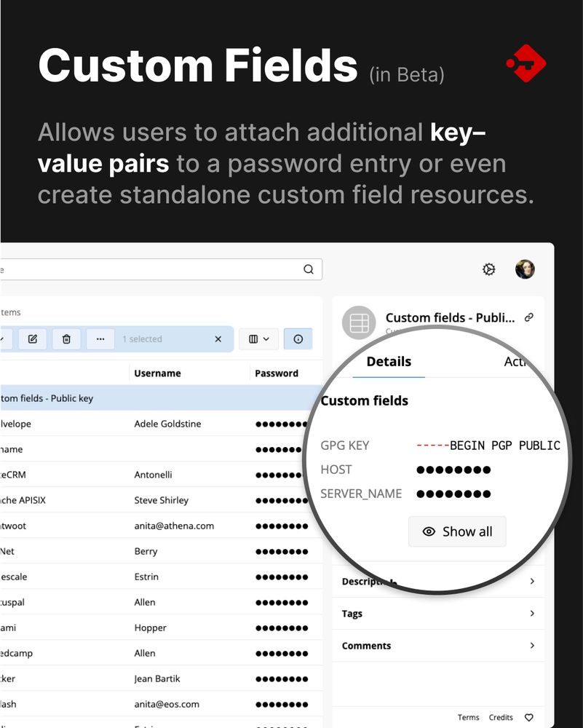Viewport: 583px width, 728px height.
Task: Sort by the Password column header
Action: pyautogui.click(x=276, y=373)
